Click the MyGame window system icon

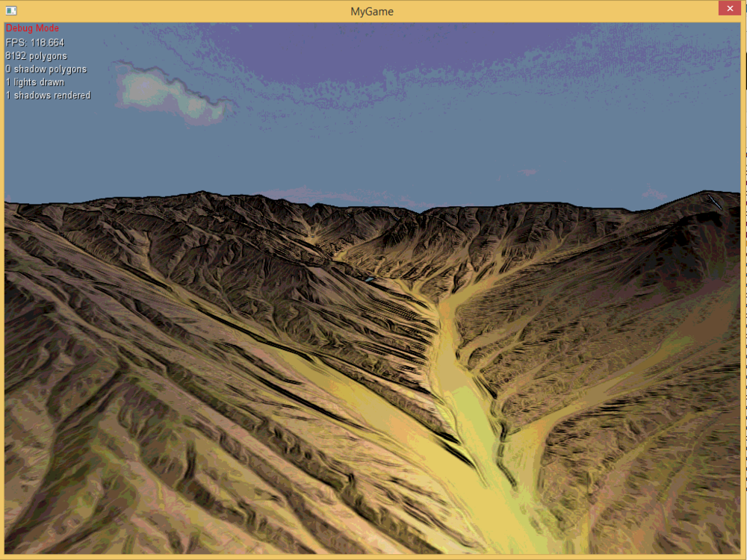(x=11, y=11)
